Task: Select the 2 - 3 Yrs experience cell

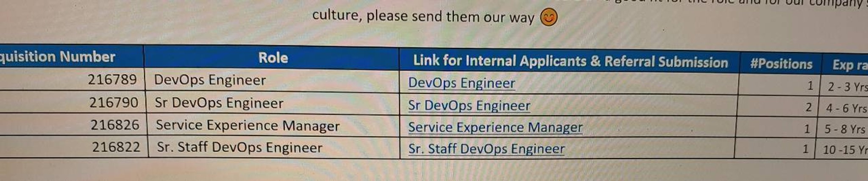Action: click(x=844, y=86)
